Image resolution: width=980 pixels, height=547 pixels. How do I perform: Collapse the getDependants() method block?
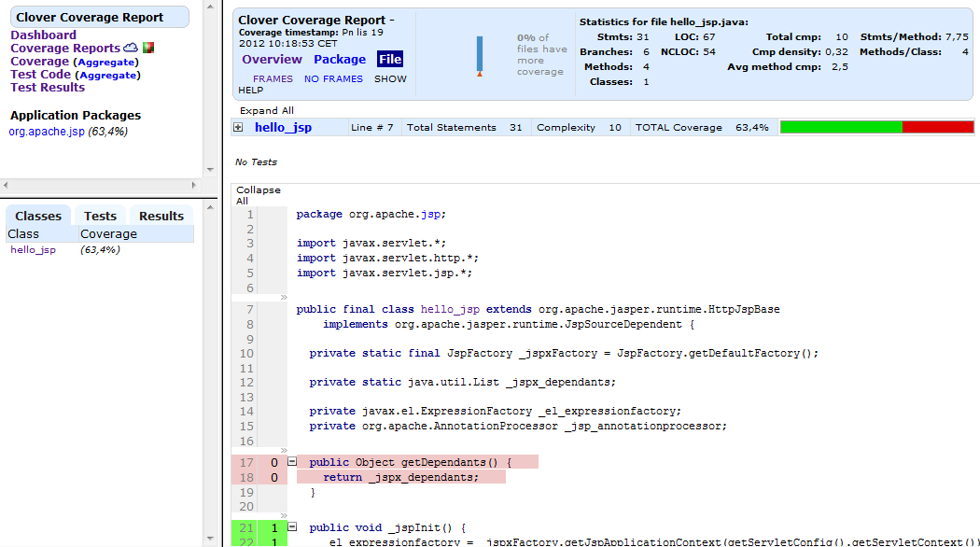(292, 462)
